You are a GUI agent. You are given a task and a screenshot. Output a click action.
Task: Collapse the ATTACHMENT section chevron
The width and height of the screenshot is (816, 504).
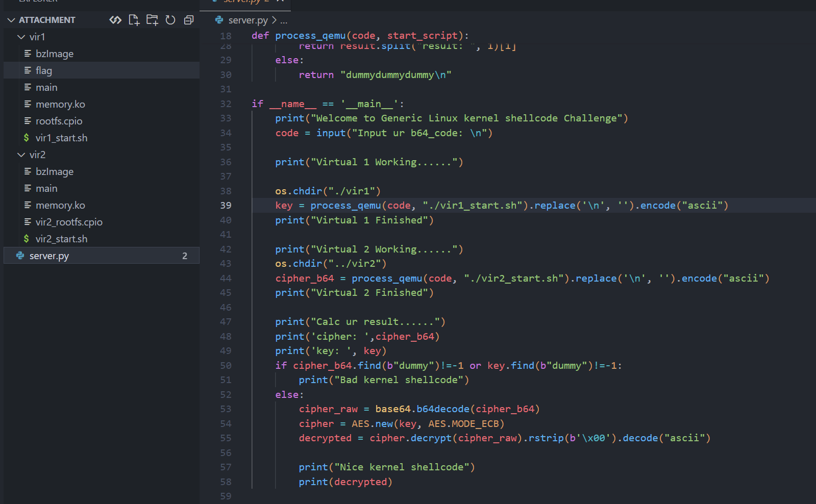[11, 20]
